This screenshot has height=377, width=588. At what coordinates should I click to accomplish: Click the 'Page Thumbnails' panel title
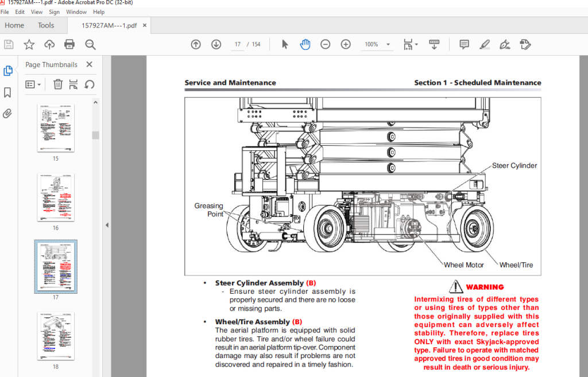pyautogui.click(x=51, y=64)
